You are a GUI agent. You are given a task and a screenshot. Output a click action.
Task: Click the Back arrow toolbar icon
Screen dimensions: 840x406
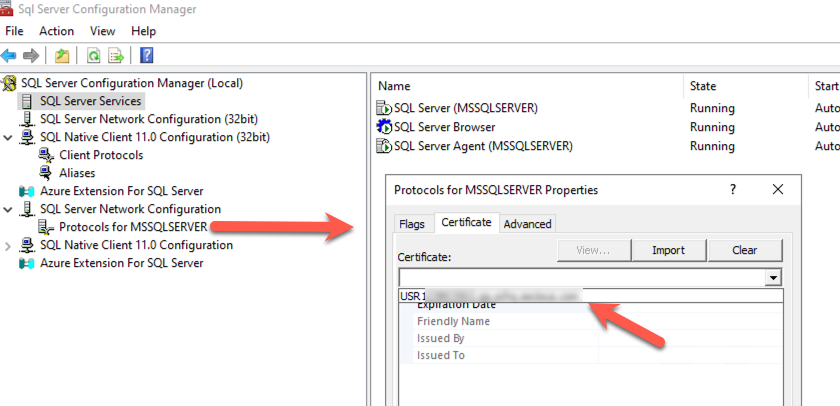pyautogui.click(x=9, y=56)
